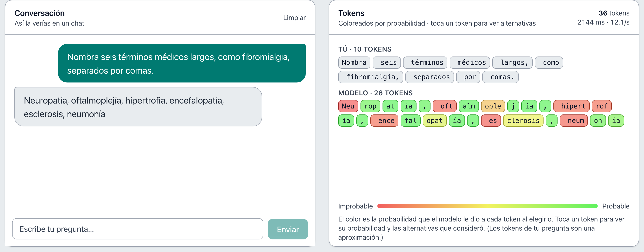Click the 'TÚ · 10 TOKENS' heading
This screenshot has height=252, width=644.
pos(365,49)
